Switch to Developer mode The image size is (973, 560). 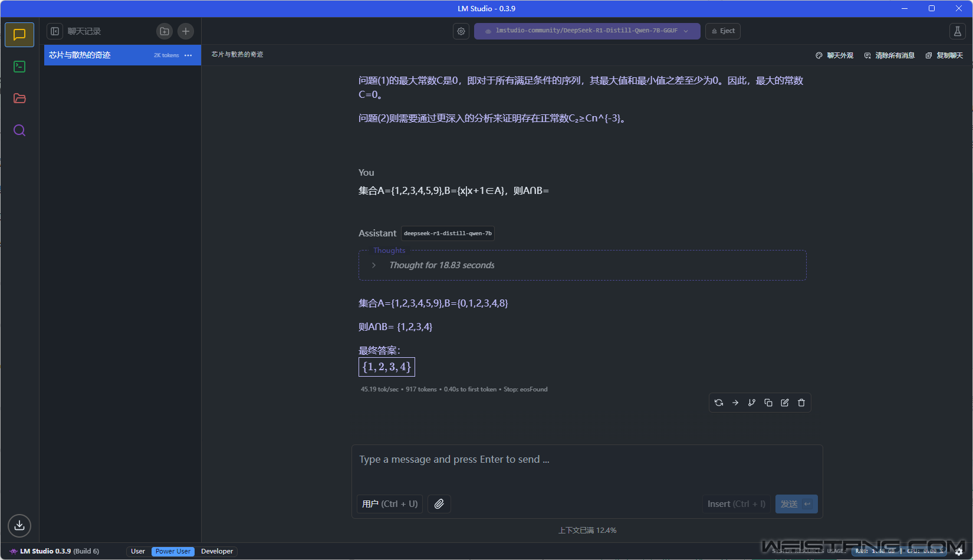pyautogui.click(x=217, y=551)
